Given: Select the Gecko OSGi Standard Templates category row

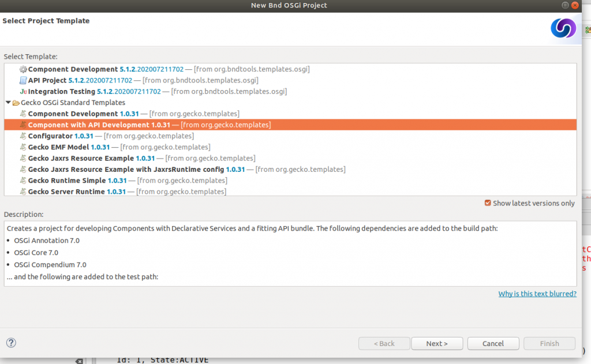Looking at the screenshot, I should (x=290, y=103).
